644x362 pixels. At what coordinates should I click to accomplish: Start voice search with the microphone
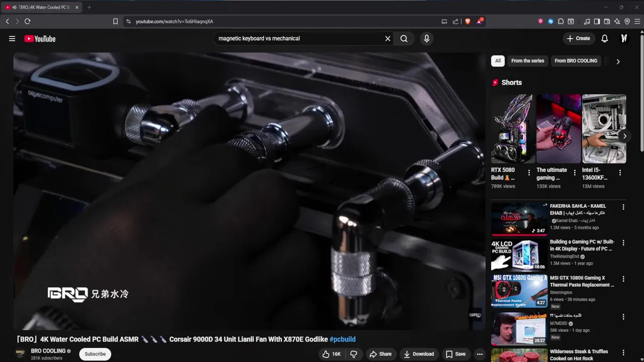(x=427, y=39)
